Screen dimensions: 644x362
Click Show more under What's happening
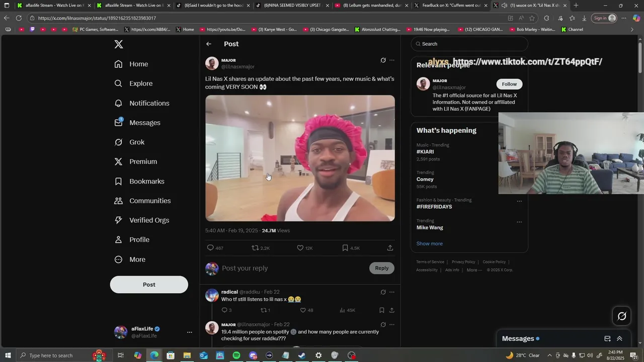430,244
